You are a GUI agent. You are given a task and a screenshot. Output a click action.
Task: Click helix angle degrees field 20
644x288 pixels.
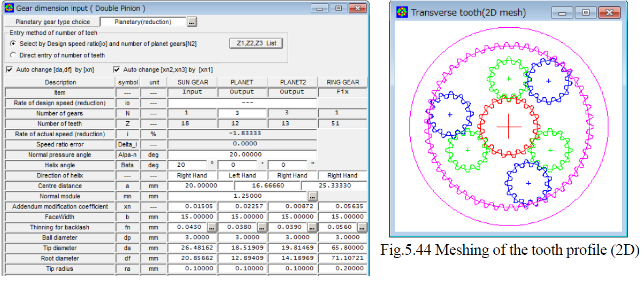tap(187, 165)
